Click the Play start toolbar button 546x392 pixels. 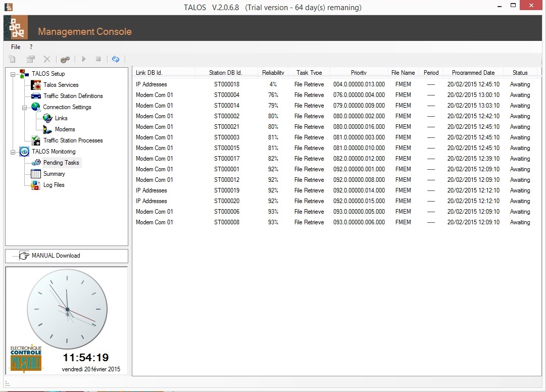tap(83, 59)
